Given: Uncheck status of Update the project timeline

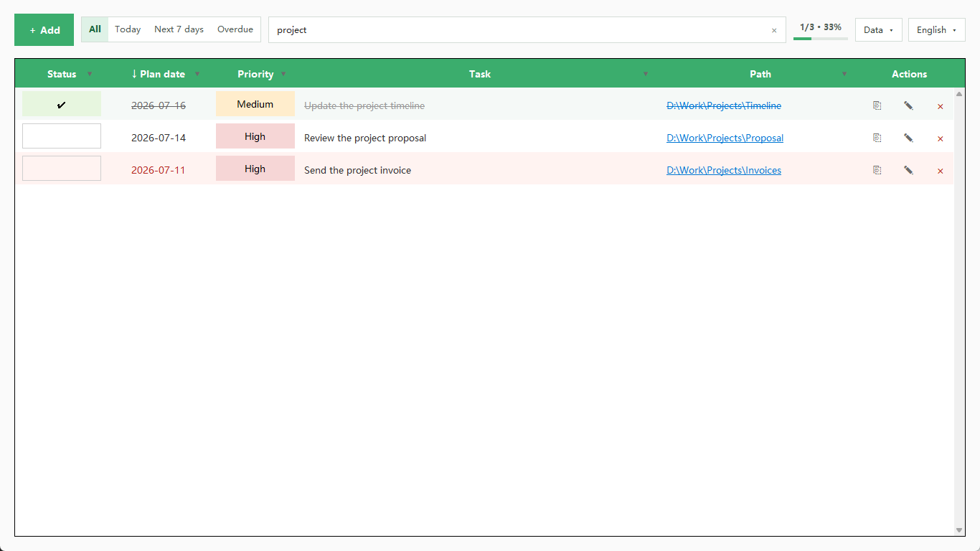Looking at the screenshot, I should (x=62, y=104).
